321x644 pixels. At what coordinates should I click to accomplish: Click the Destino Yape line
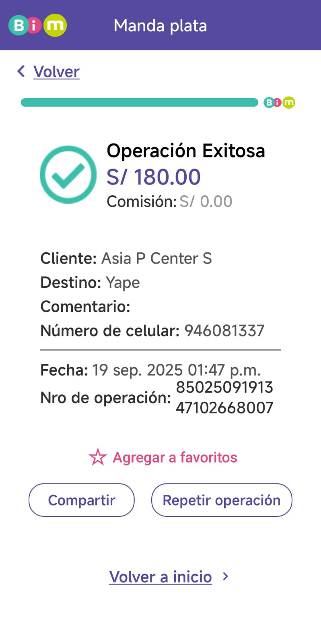click(90, 283)
